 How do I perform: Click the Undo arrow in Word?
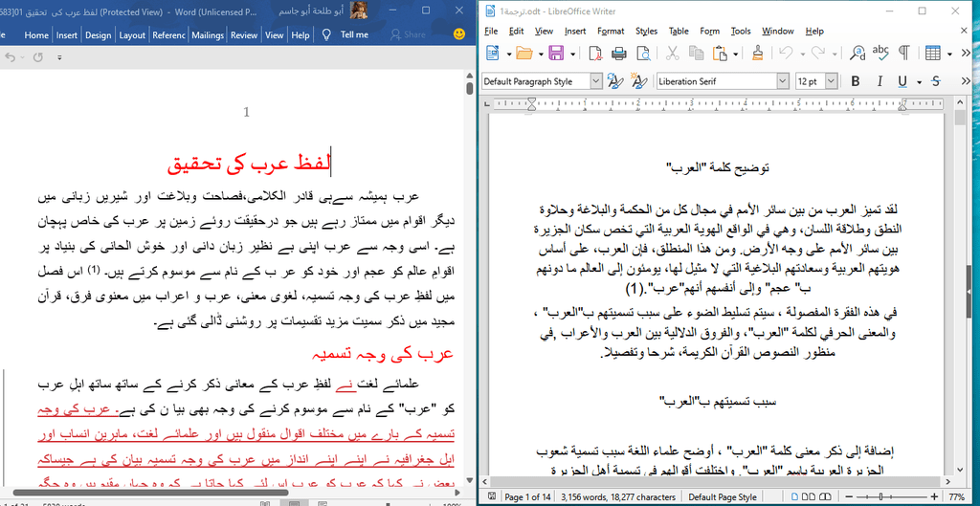(10, 57)
